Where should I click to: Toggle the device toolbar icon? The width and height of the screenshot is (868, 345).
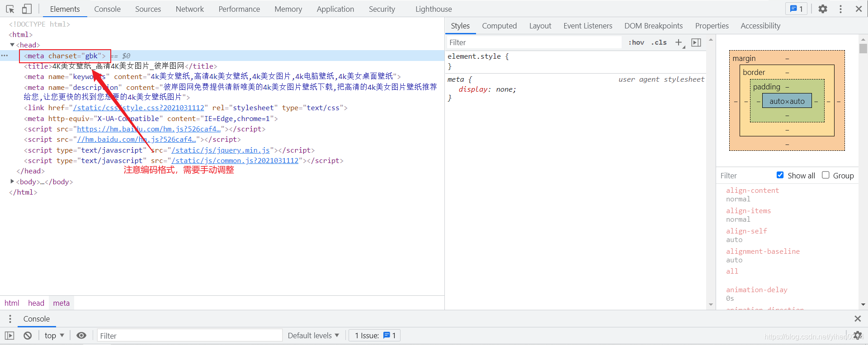point(27,9)
